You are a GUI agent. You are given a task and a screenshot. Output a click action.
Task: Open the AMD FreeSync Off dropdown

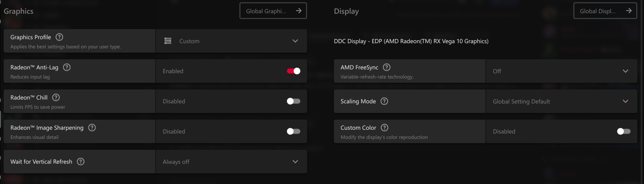click(561, 71)
